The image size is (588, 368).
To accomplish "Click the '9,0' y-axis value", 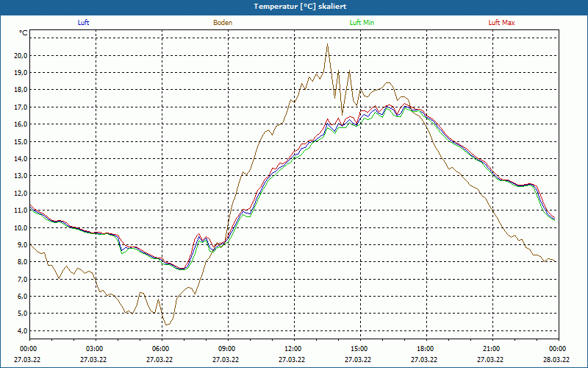I will pos(22,244).
